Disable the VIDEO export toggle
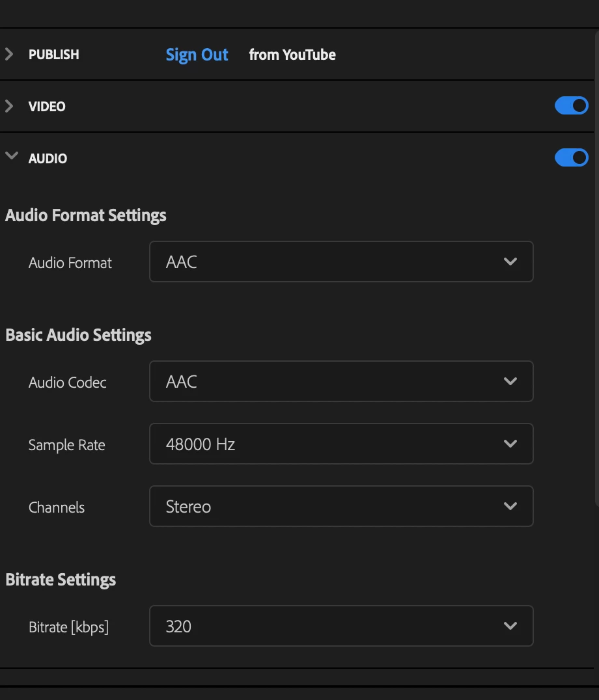This screenshot has height=700, width=599. click(571, 106)
